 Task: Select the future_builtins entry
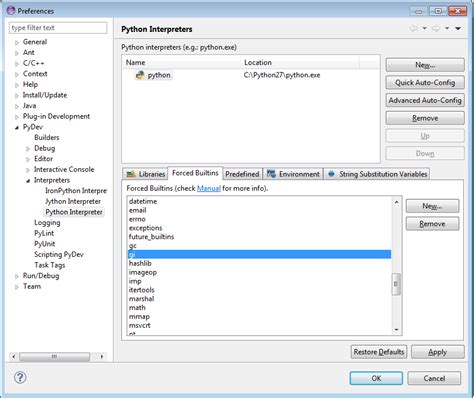click(259, 237)
